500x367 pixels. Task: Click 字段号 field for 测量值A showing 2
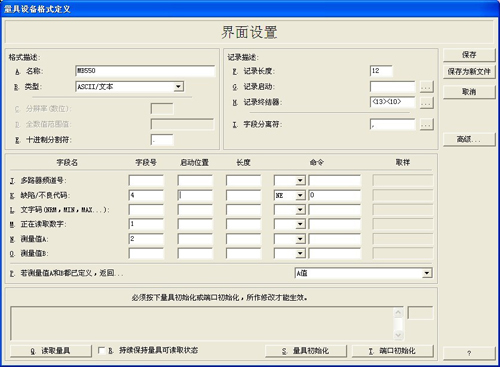click(x=146, y=239)
